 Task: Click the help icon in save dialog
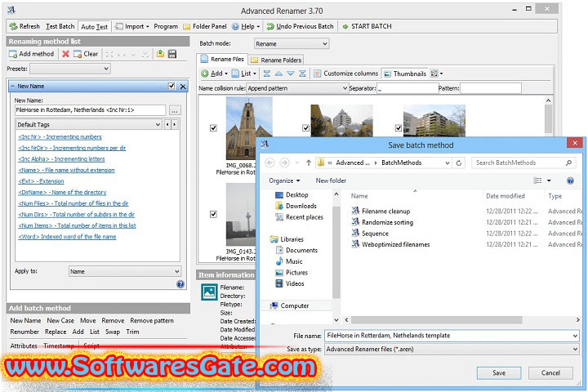click(x=570, y=180)
